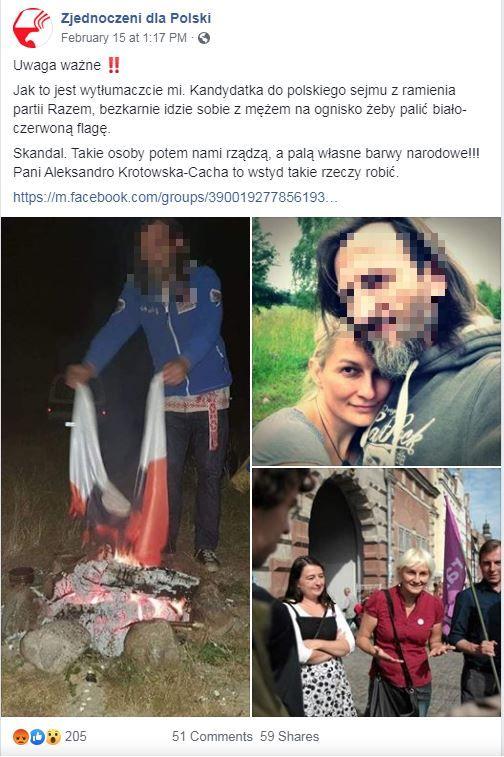The width and height of the screenshot is (504, 757).
Task: Open the Zjednoczeni dla Polski page avatar
Action: tap(32, 28)
